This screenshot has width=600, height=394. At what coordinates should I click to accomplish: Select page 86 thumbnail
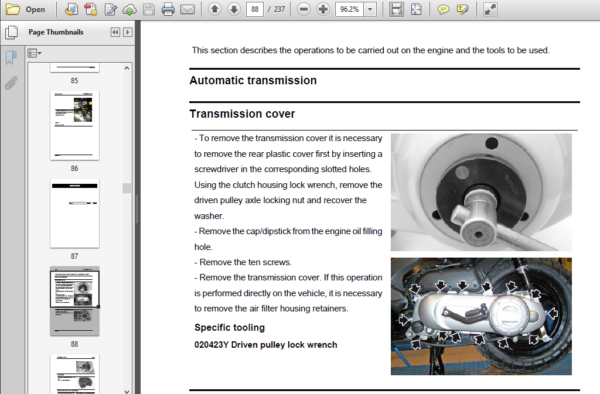click(75, 125)
